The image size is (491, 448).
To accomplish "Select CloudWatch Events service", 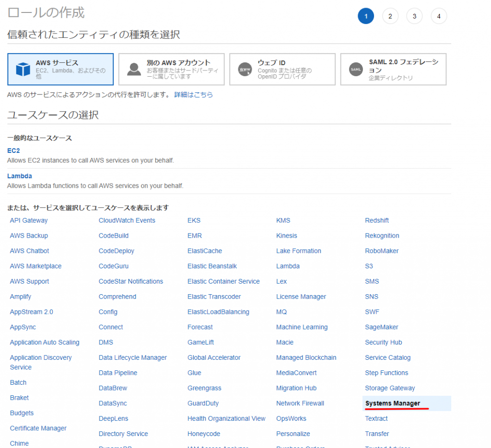I will click(127, 220).
